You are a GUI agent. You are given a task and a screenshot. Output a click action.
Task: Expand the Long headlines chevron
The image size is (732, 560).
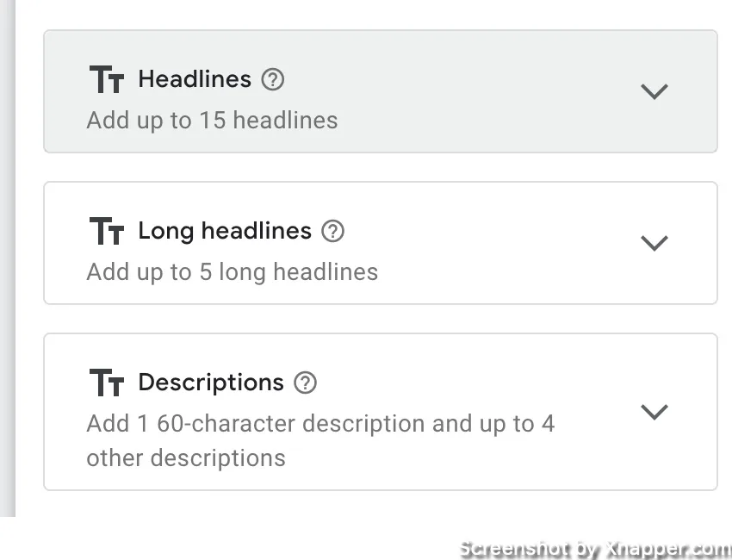[654, 243]
